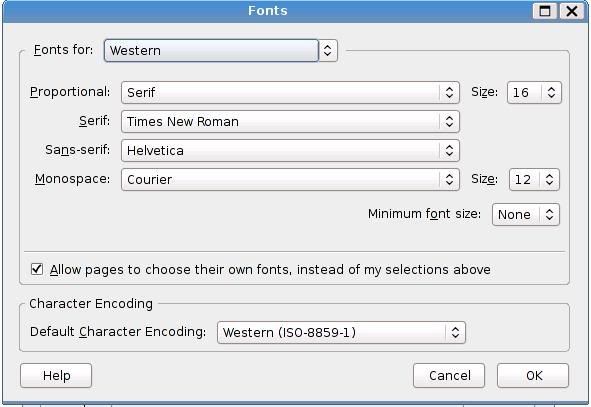591x407 pixels.
Task: Click the Cancel button
Action: point(449,375)
